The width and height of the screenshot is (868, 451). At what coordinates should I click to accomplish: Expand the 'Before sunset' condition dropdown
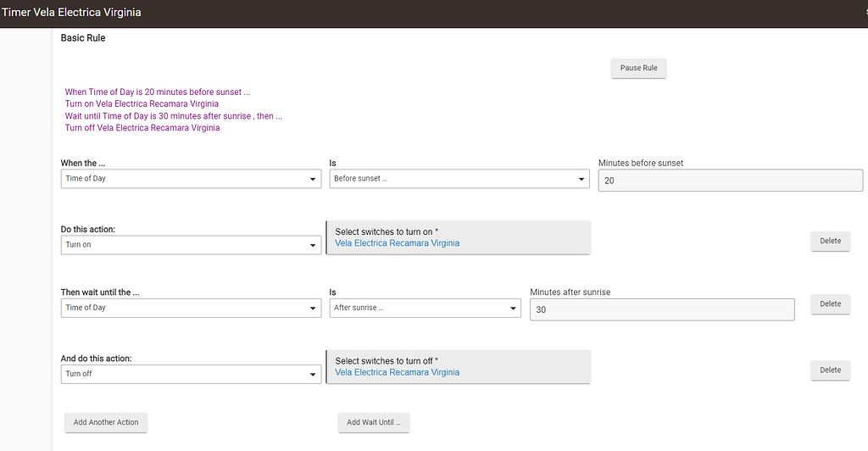pos(459,179)
